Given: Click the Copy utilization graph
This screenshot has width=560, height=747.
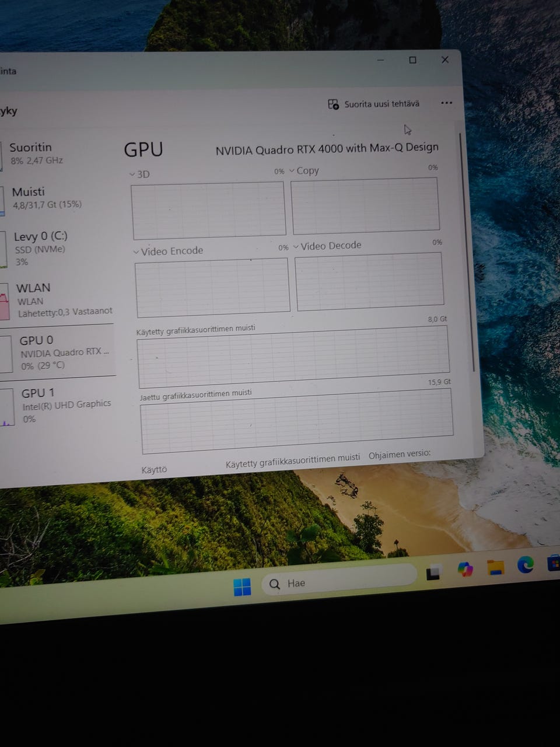Looking at the screenshot, I should [365, 205].
